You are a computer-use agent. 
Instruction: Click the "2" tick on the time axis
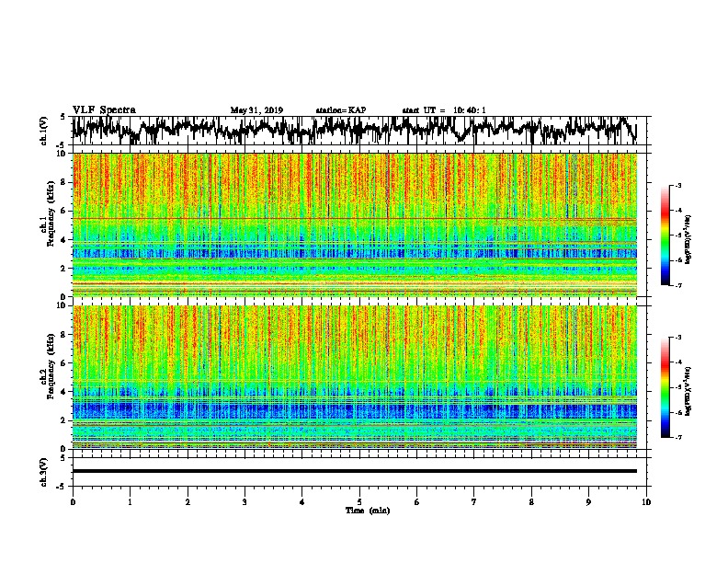coord(188,501)
